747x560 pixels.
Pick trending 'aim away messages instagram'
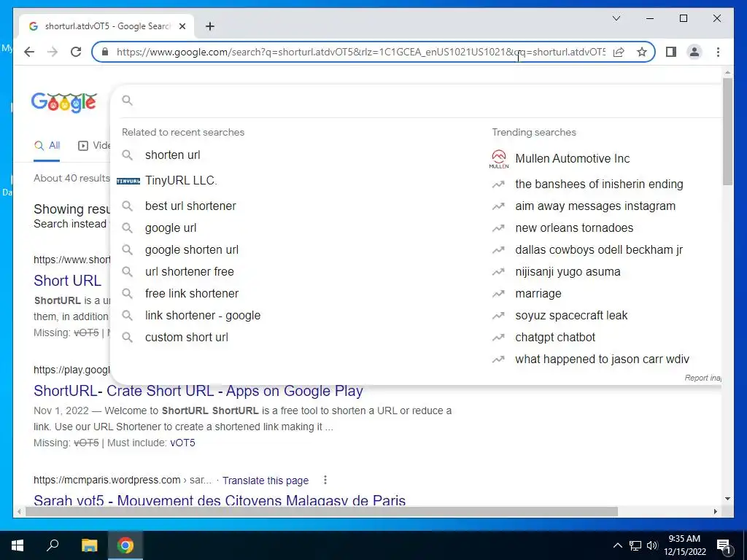595,206
